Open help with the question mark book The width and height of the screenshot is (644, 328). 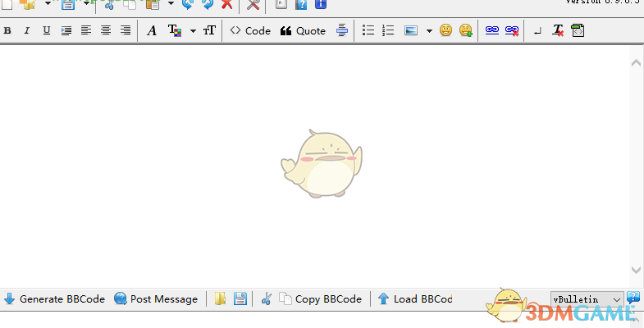[301, 5]
